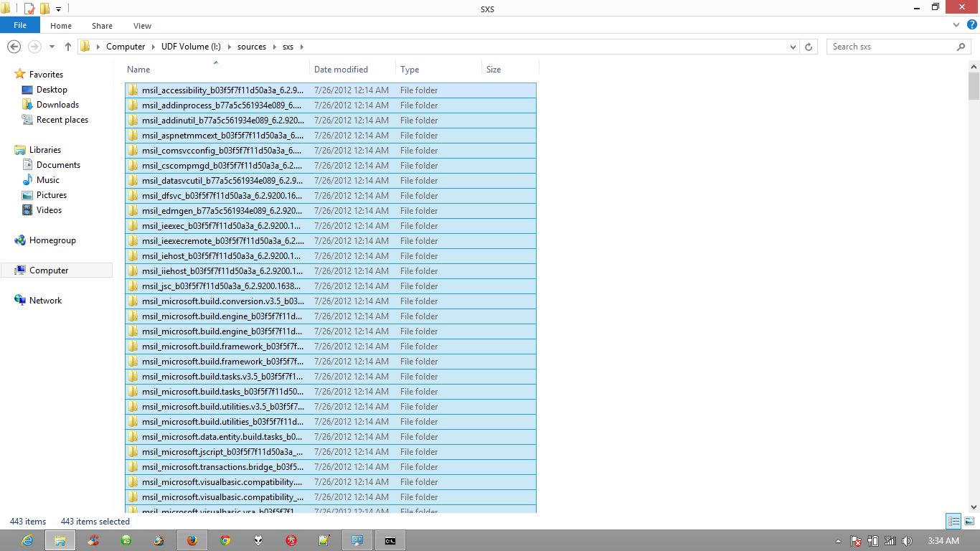Select Downloads in the navigation pane
The image size is (980, 551).
57,105
